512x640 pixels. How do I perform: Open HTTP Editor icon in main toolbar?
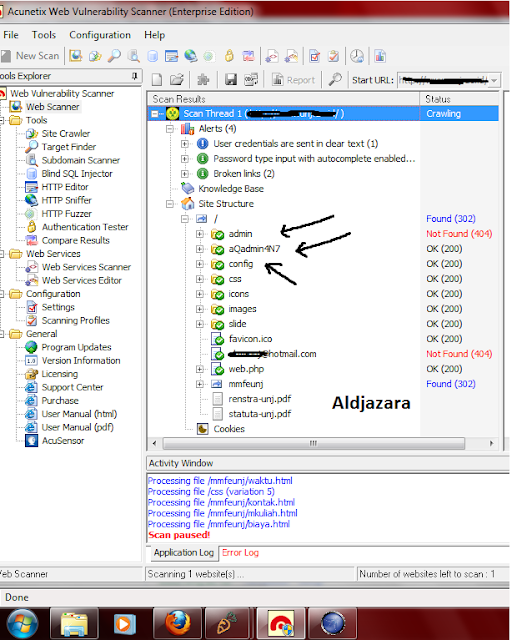[x=171, y=56]
